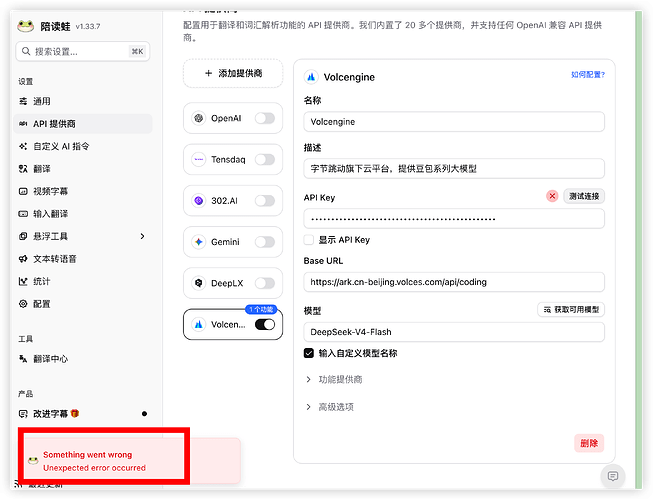This screenshot has height=500, width=653.
Task: Click the red connection failed icon
Action: (552, 196)
